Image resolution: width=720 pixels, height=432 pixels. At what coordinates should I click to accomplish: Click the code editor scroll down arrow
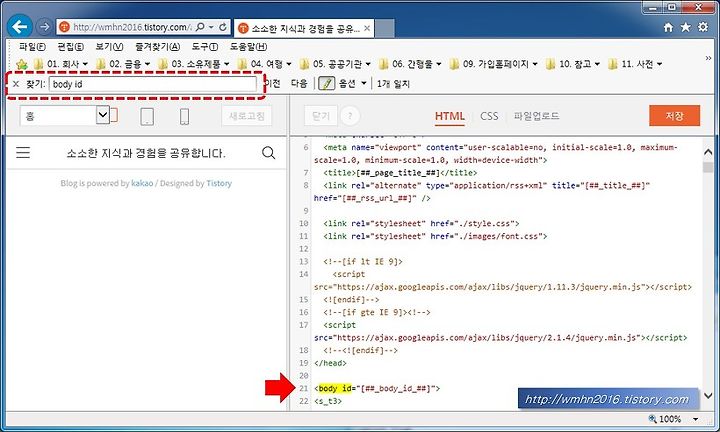[x=708, y=396]
